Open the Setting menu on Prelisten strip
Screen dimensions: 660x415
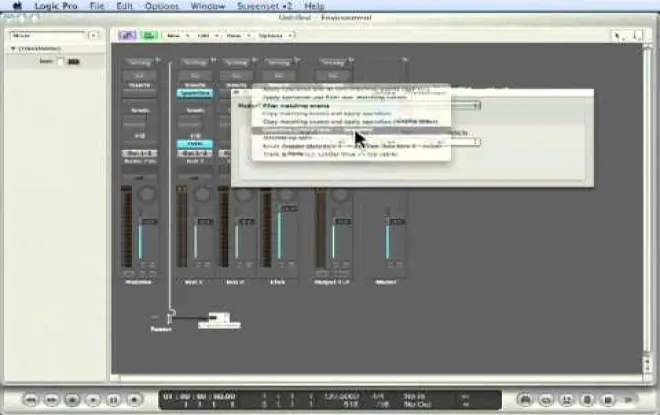coord(139,63)
